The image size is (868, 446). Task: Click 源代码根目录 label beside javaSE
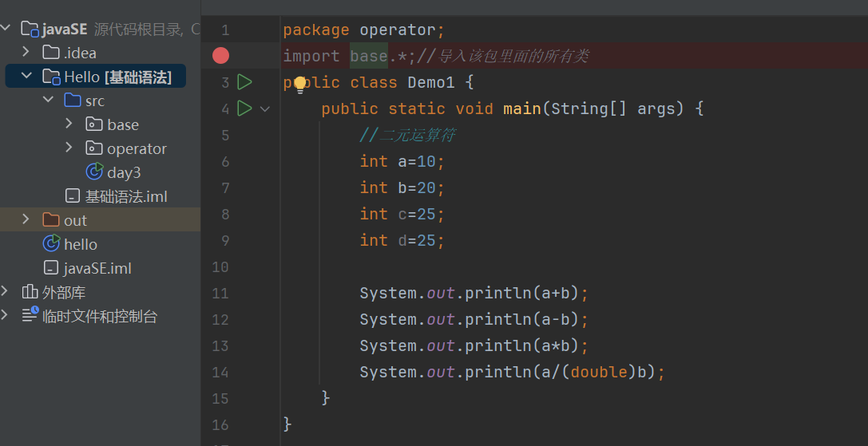point(139,30)
